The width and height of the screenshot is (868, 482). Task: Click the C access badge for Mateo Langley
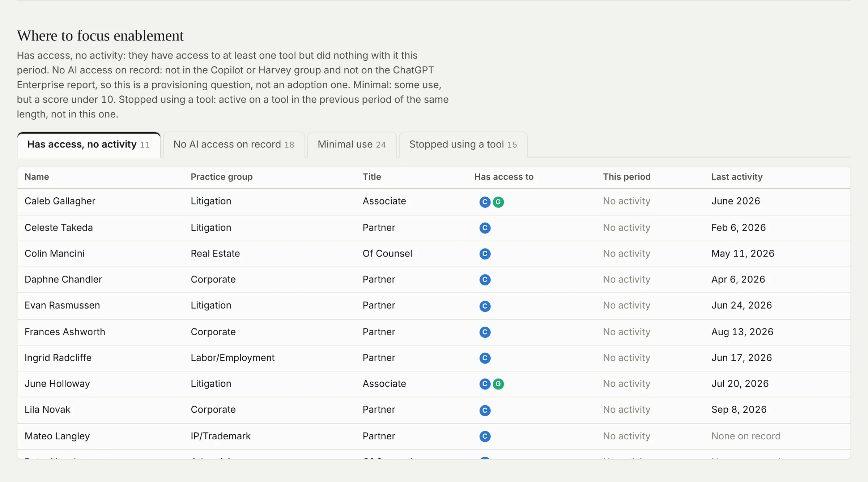tap(485, 436)
